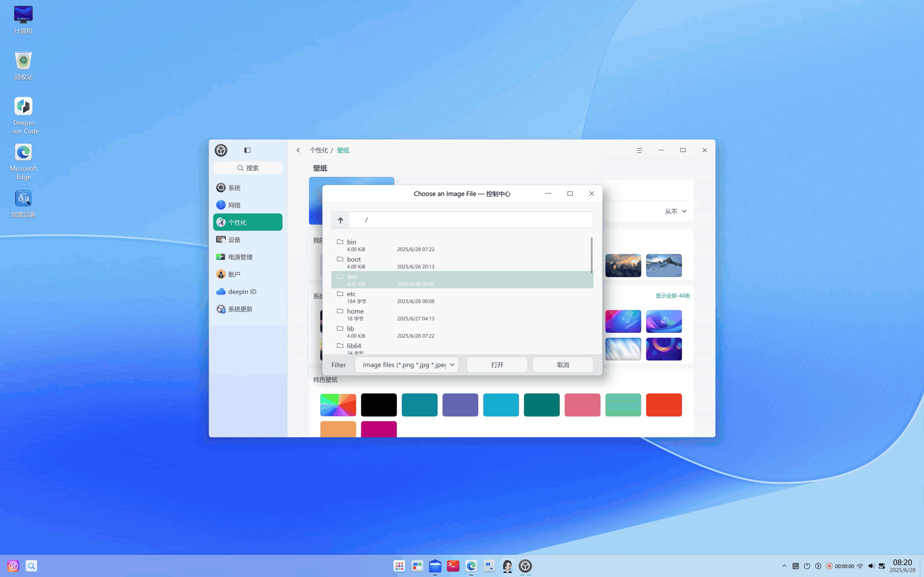924x577 pixels.
Task: Select 电源管理 in Control Center sidebar
Action: tap(248, 257)
